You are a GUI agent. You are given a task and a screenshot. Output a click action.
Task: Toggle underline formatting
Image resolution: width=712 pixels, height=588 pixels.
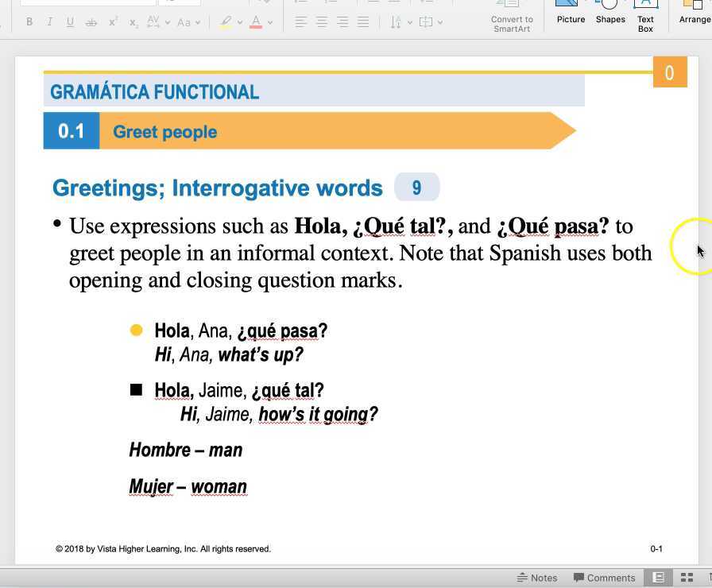70,22
